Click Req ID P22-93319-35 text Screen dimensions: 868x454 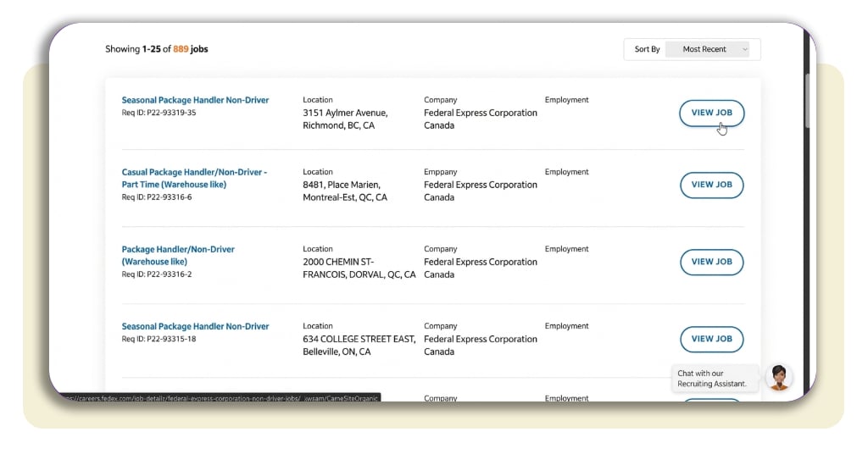159,113
